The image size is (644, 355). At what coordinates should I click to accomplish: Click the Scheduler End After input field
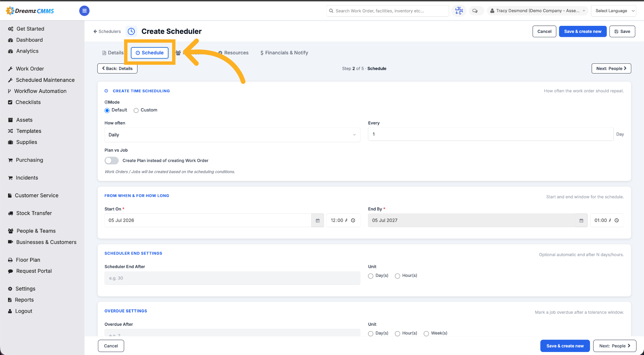[x=232, y=278]
